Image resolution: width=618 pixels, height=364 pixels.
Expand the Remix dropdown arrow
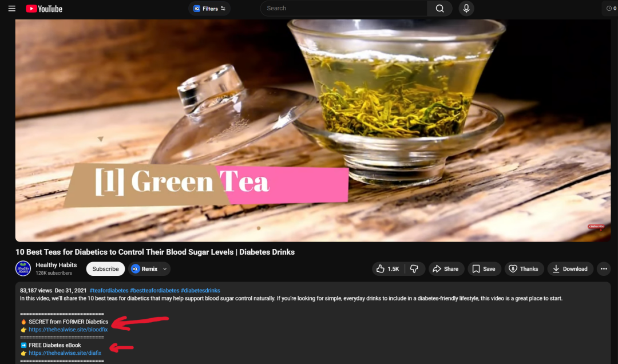coord(165,269)
